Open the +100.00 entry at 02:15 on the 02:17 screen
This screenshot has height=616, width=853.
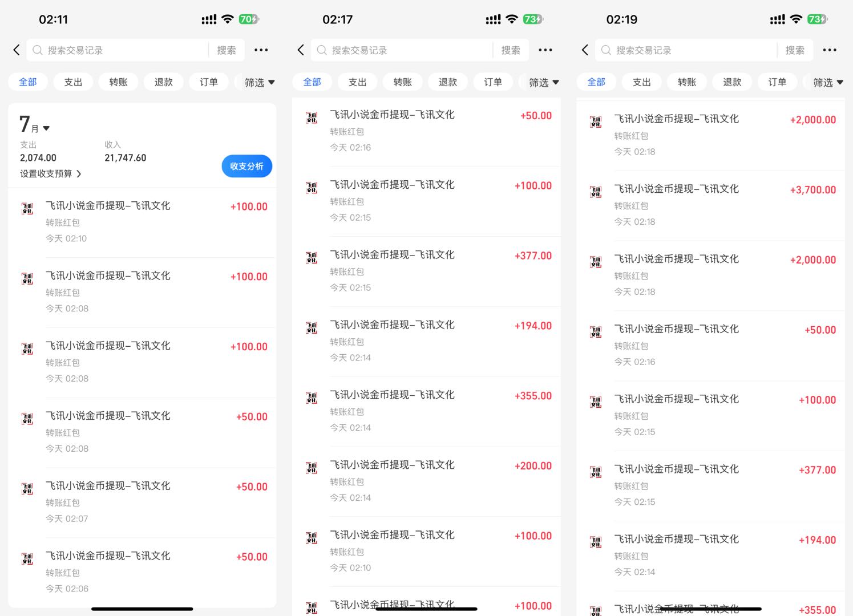pyautogui.click(x=426, y=201)
